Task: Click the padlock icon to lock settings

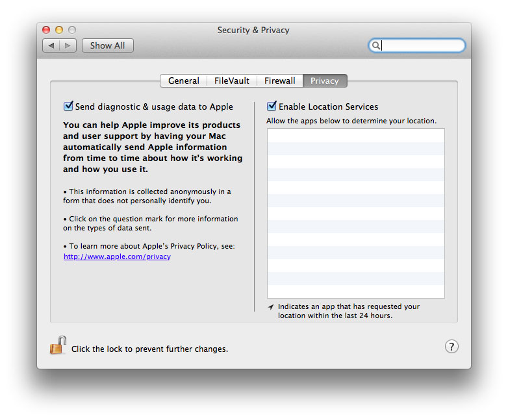Action: pyautogui.click(x=58, y=345)
